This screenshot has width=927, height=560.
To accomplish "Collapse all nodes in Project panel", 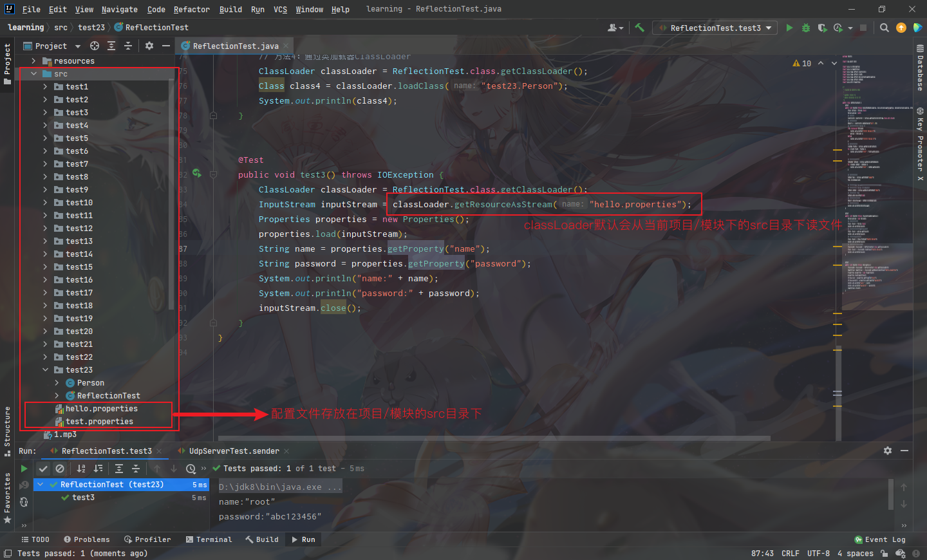I will click(x=128, y=46).
